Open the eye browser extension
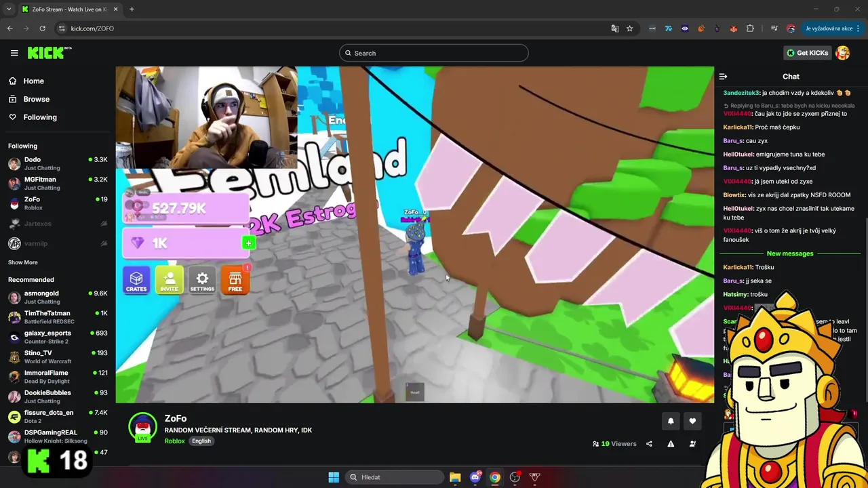The width and height of the screenshot is (868, 488). click(684, 28)
